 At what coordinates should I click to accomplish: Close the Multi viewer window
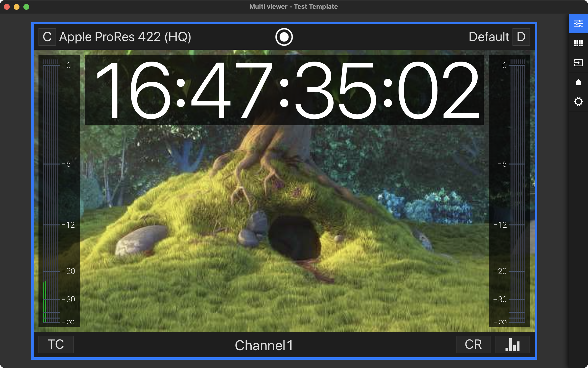tap(7, 7)
